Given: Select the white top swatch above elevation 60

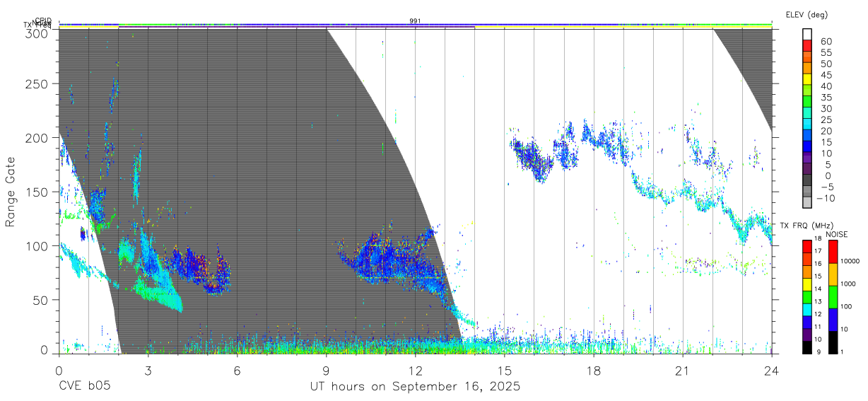Looking at the screenshot, I should tap(807, 35).
